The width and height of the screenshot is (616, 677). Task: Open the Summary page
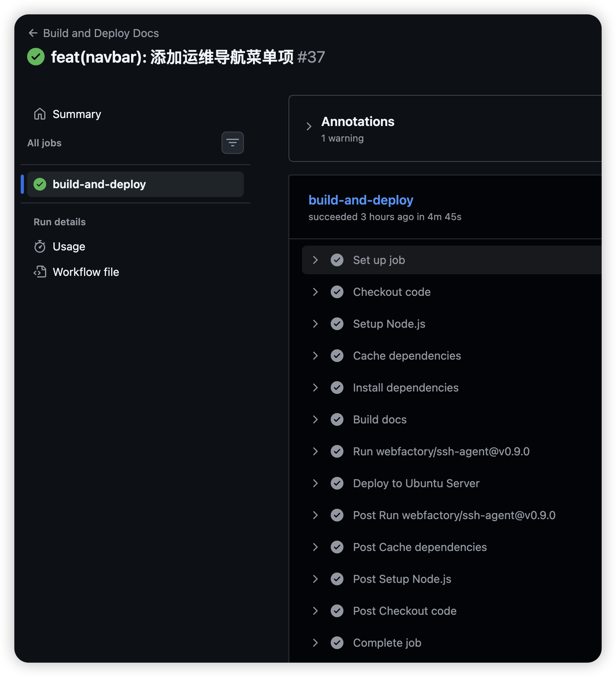77,114
